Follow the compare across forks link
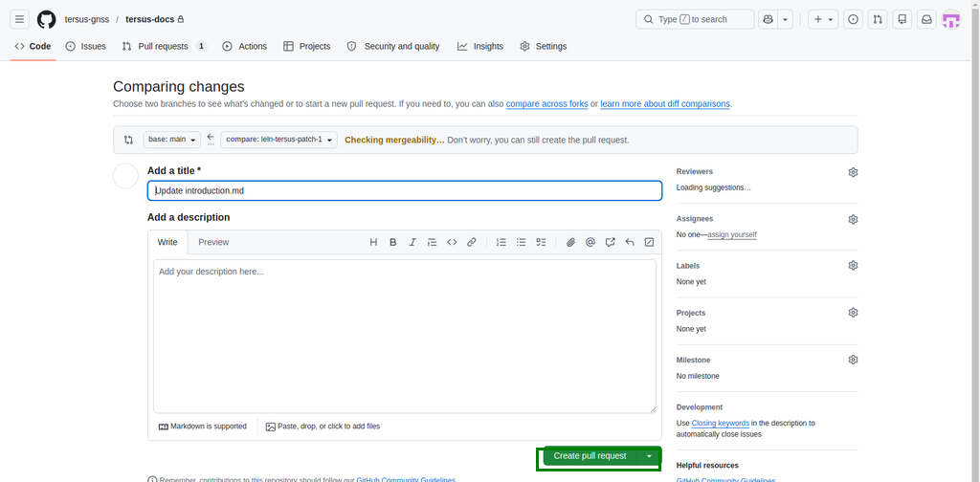Screen dimensions: 980x482 click(546, 104)
